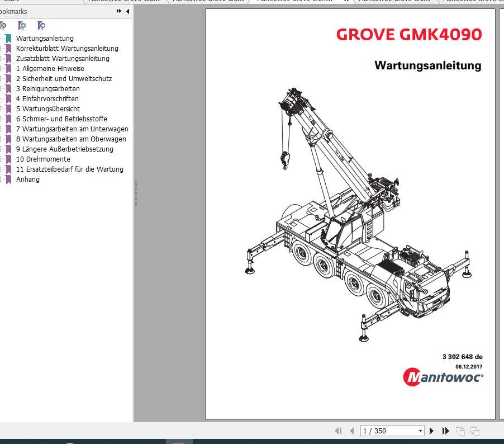Toggle panel expansion with the double-arrow icon

(120, 11)
